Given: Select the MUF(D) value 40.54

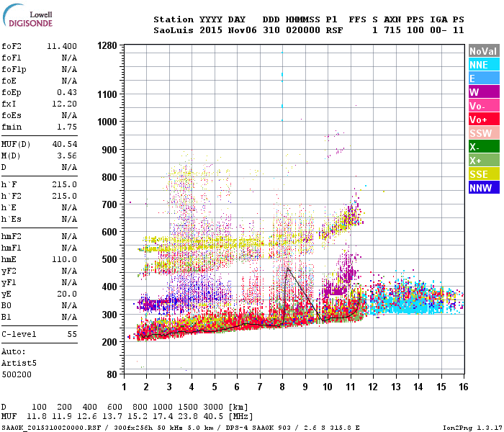Looking at the screenshot, I should 64,144.
